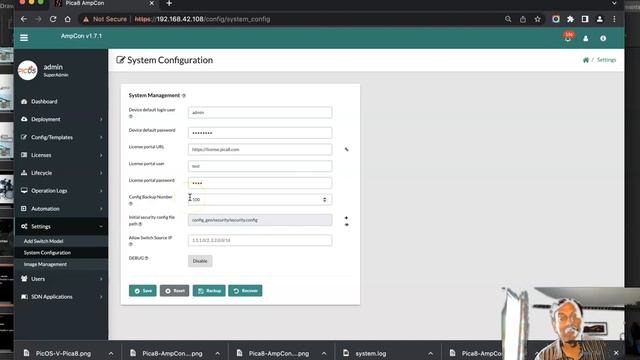Click the Save button
This screenshot has width=640, height=360.
pyautogui.click(x=142, y=291)
